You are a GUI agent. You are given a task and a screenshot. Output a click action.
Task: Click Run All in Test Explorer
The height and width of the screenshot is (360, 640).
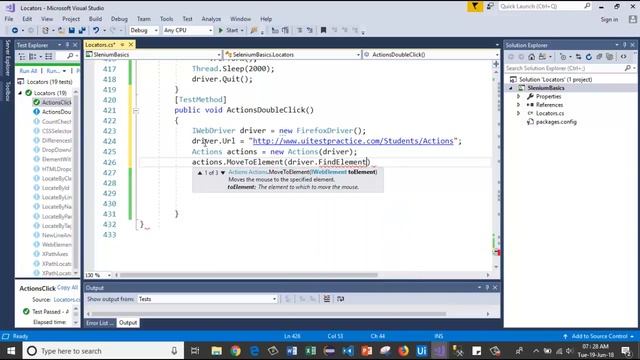click(x=28, y=71)
